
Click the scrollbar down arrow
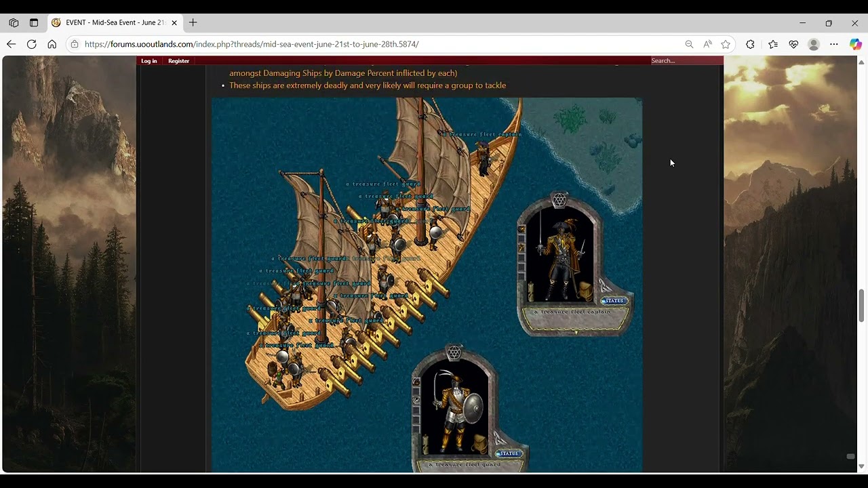click(x=862, y=466)
